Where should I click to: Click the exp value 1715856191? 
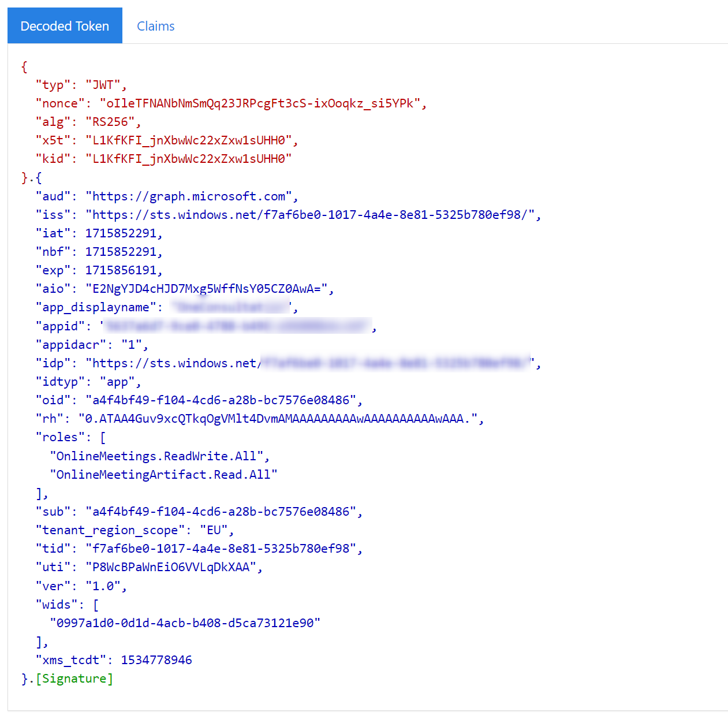click(121, 270)
